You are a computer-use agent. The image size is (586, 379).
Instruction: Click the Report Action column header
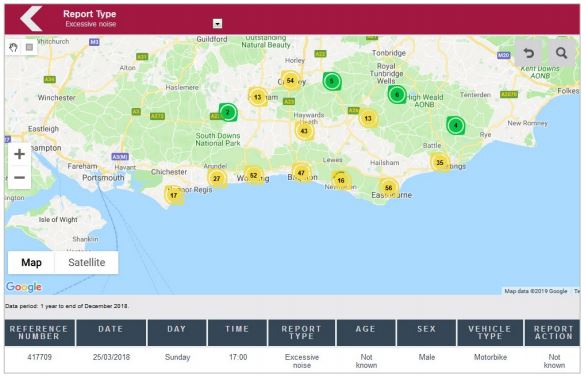(553, 333)
